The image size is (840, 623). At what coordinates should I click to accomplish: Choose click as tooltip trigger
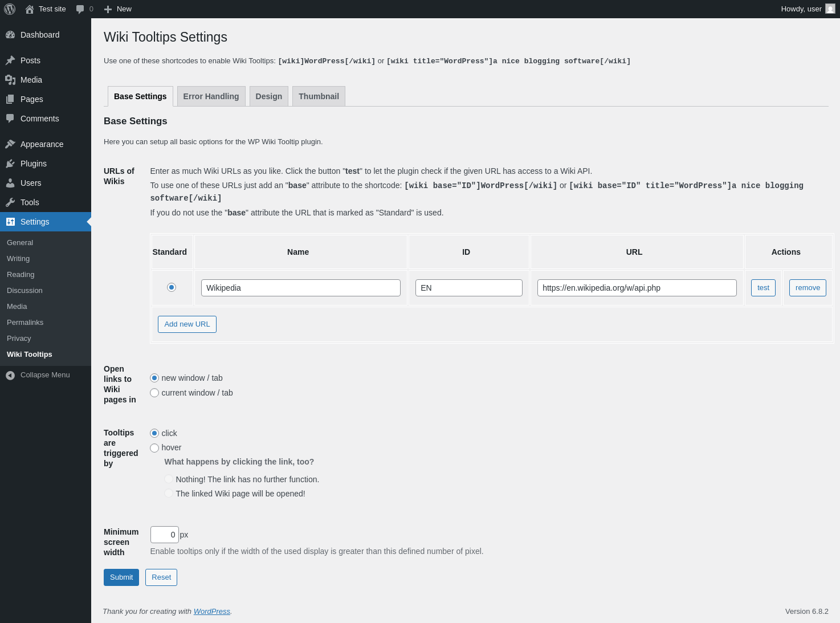pyautogui.click(x=154, y=433)
